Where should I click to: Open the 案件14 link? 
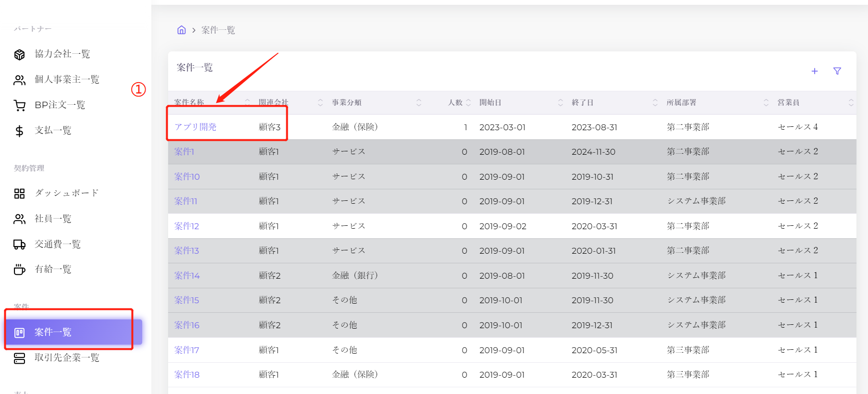point(187,276)
